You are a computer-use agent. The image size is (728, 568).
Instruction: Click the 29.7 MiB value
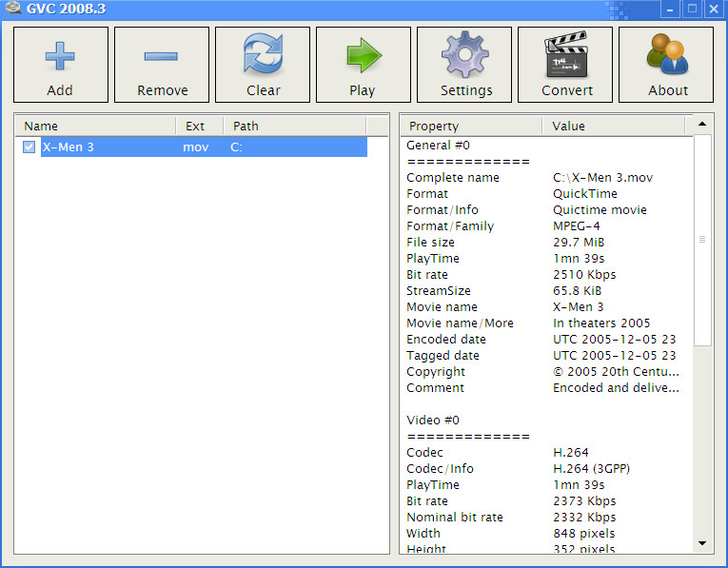click(579, 243)
